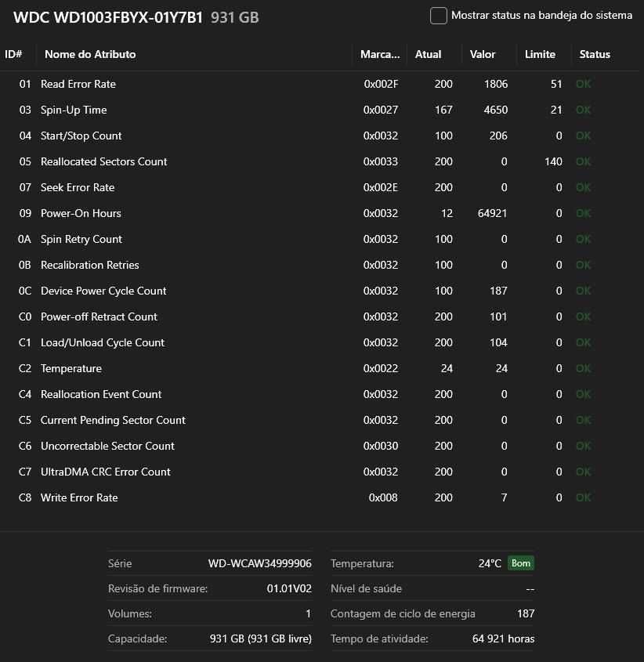644x662 pixels.
Task: Click the Spin-Up Time Atual value 167
Action: coord(443,110)
